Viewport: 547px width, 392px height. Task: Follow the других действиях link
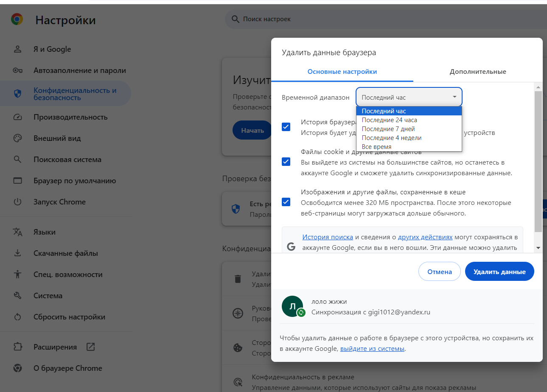coord(425,237)
